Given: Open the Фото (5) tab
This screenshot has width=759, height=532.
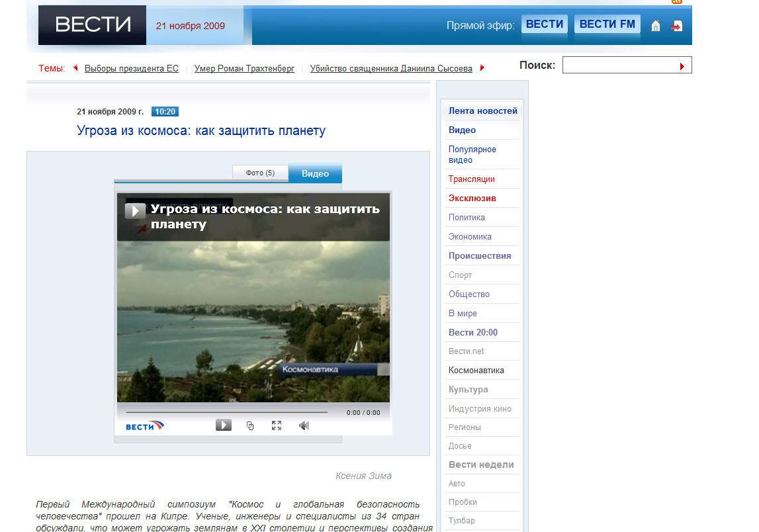Looking at the screenshot, I should point(261,172).
